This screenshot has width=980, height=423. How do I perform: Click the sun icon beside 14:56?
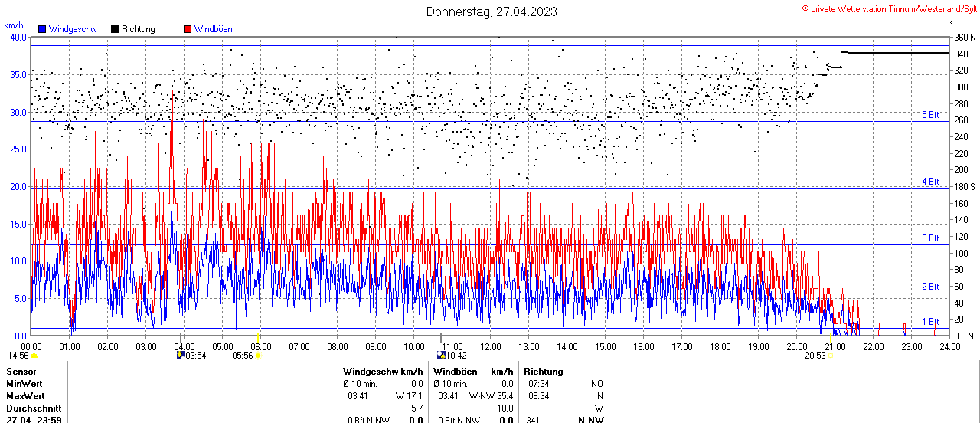[34, 356]
